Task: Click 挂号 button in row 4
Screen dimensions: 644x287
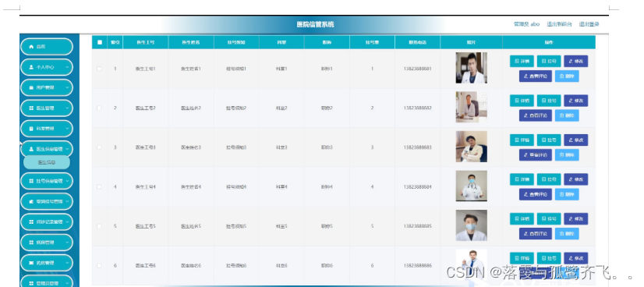Action: 549,179
